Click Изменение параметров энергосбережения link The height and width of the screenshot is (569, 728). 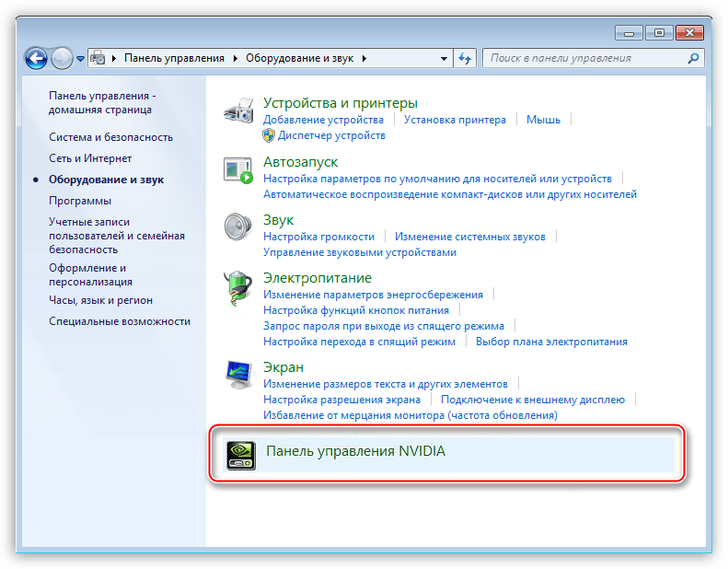(373, 295)
